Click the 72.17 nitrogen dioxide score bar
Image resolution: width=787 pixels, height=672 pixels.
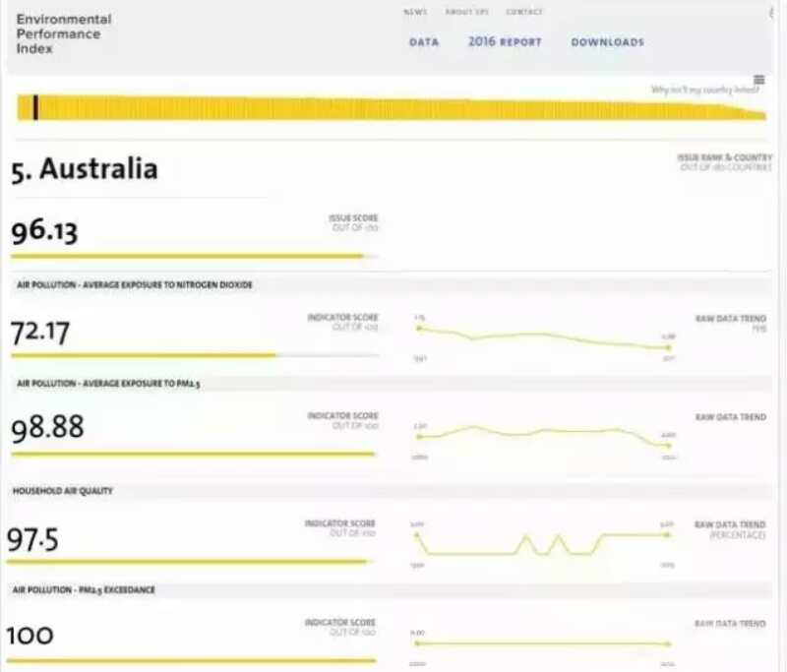tap(192, 355)
